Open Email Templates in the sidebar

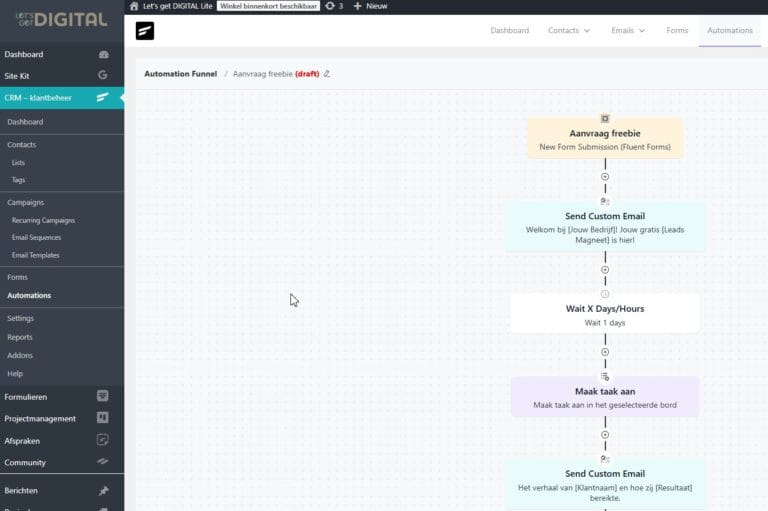(35, 255)
